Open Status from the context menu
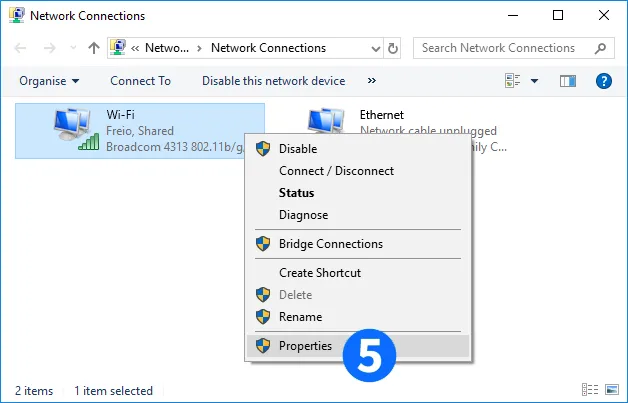Image resolution: width=628 pixels, height=403 pixels. click(x=358, y=193)
